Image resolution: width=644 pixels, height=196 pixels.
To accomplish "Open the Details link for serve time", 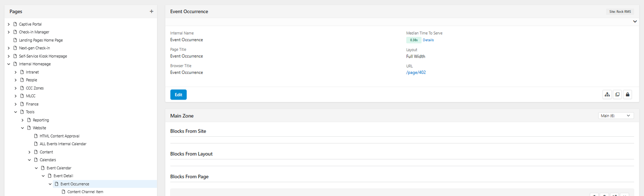I will coord(428,40).
